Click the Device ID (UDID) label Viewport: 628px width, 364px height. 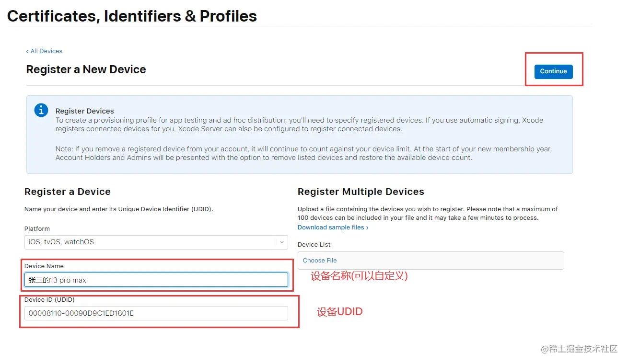(x=49, y=299)
